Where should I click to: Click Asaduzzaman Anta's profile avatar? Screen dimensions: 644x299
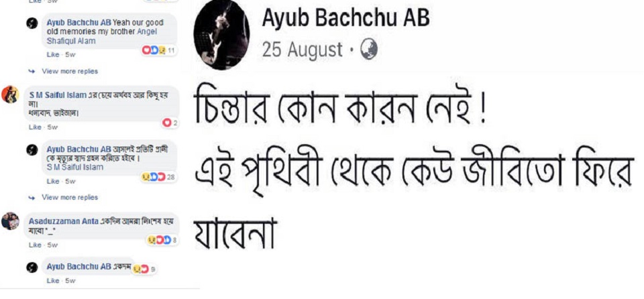tap(10, 221)
